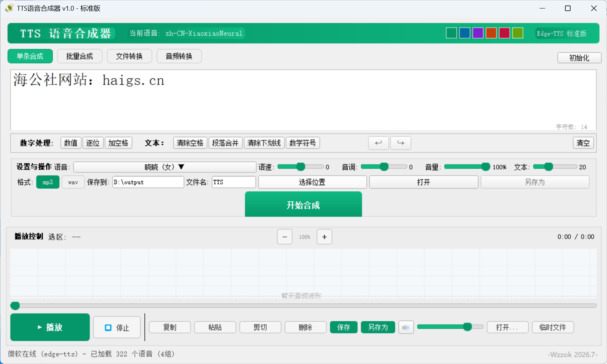Click 打开... button in playback bar

point(508,327)
